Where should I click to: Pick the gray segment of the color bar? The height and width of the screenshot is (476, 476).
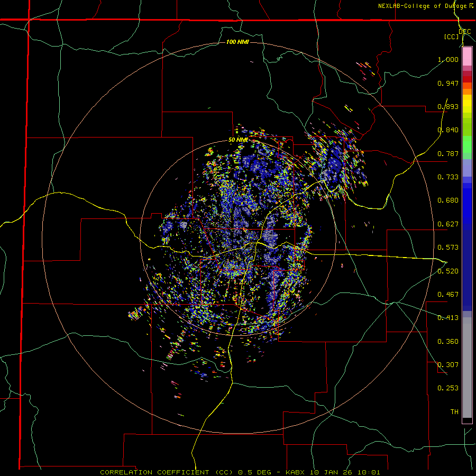click(x=467, y=368)
